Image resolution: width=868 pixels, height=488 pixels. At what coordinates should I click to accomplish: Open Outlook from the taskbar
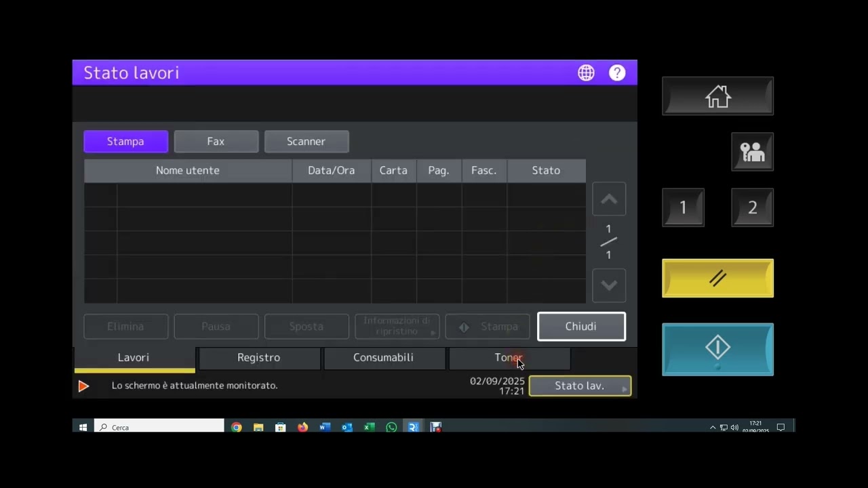coord(347,427)
